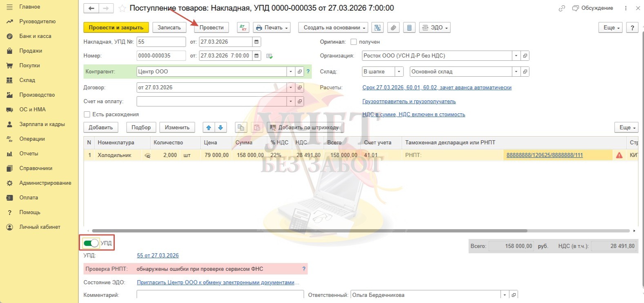Click the Комментарий input field

[x=220, y=295]
